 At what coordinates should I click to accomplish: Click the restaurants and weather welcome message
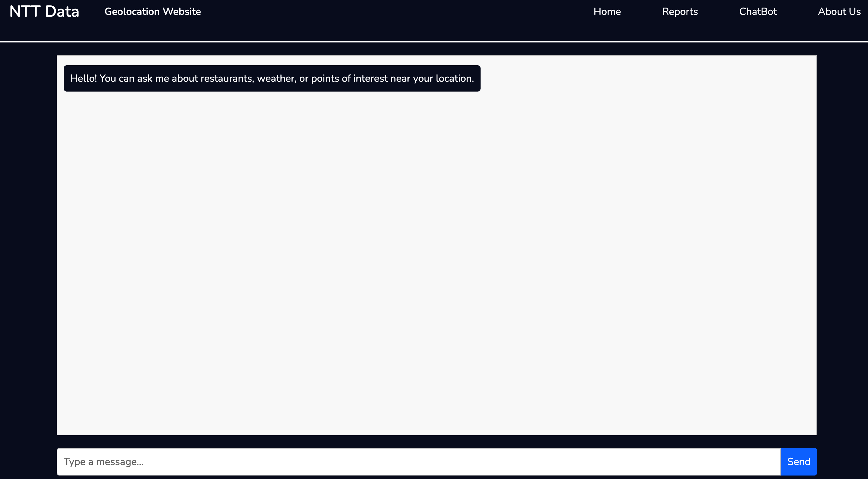271,79
